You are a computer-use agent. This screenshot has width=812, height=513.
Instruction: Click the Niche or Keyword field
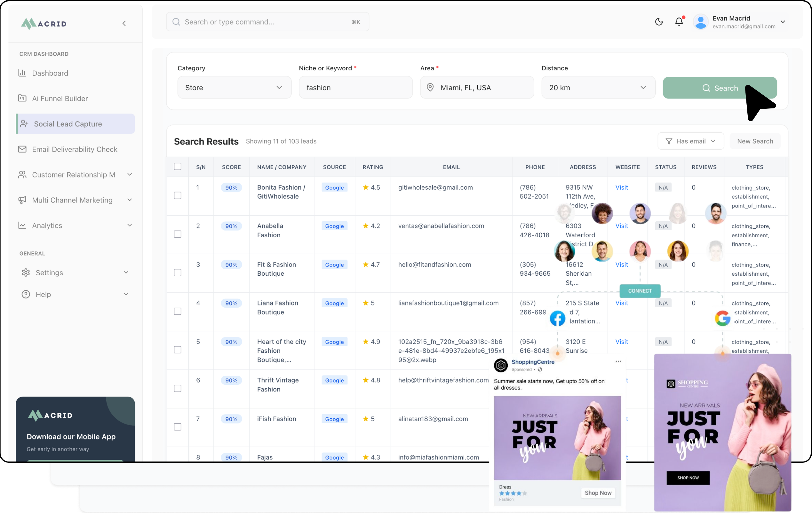pyautogui.click(x=355, y=88)
